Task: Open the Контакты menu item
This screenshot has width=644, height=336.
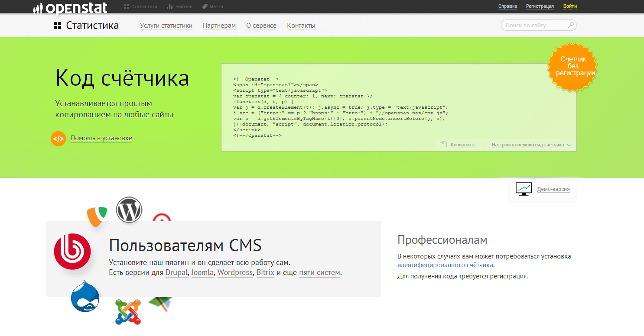Action: tap(301, 26)
